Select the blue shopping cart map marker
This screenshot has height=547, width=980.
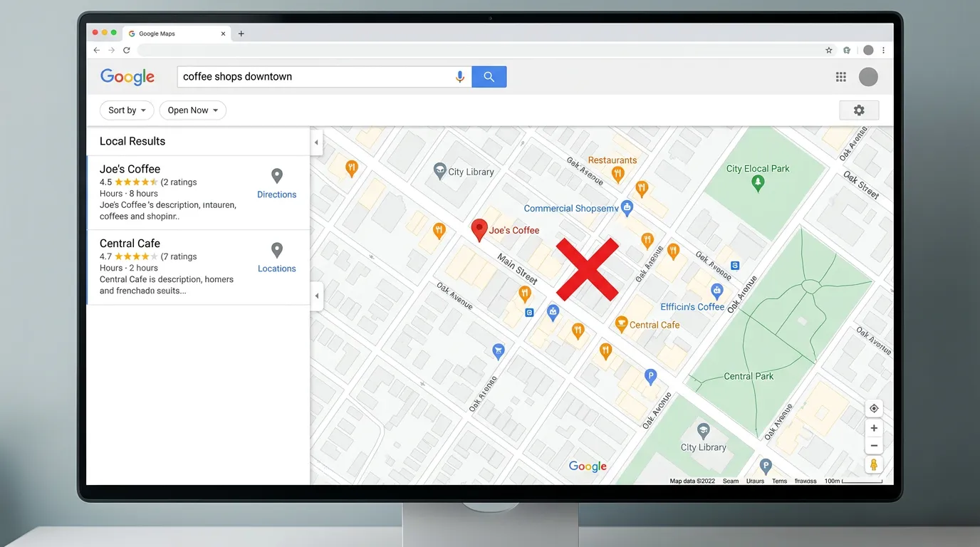(x=499, y=350)
